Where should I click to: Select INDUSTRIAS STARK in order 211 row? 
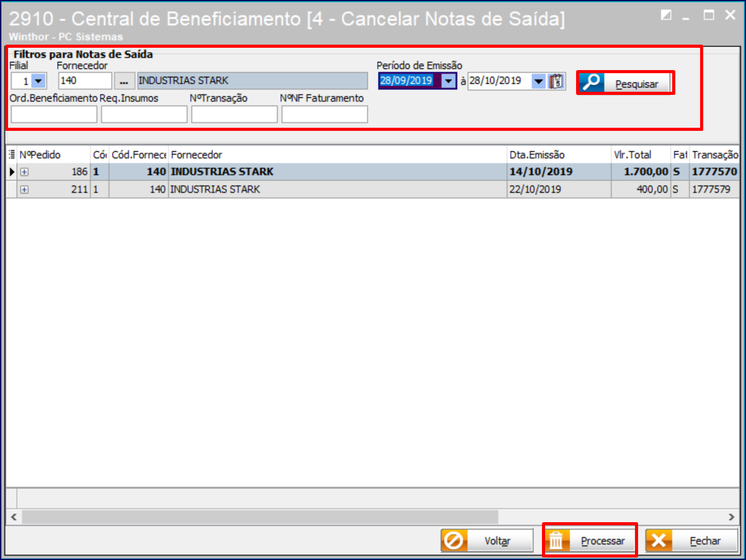click(337, 190)
